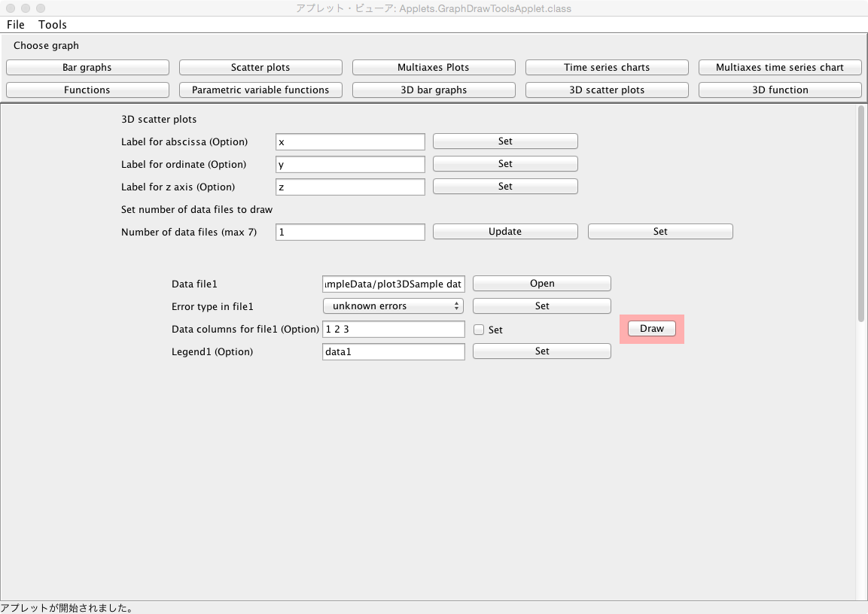868x614 pixels.
Task: Click the abscissa label input field
Action: pyautogui.click(x=350, y=141)
